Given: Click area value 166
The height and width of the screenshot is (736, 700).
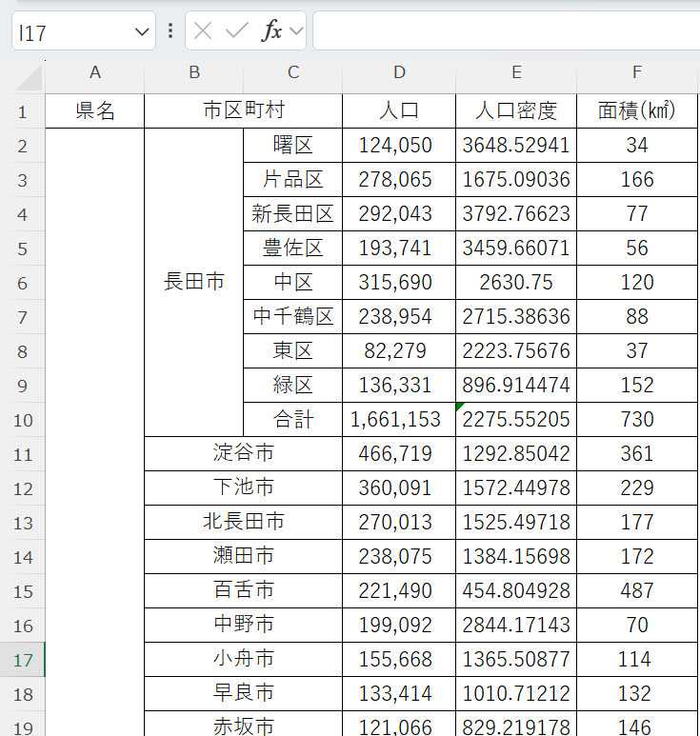Looking at the screenshot, I should [637, 179].
